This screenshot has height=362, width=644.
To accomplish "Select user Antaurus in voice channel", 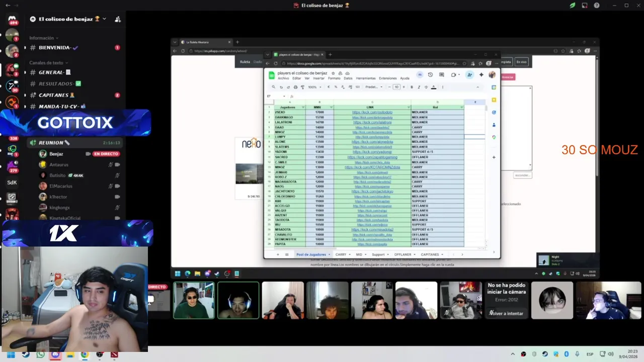I will tap(59, 164).
